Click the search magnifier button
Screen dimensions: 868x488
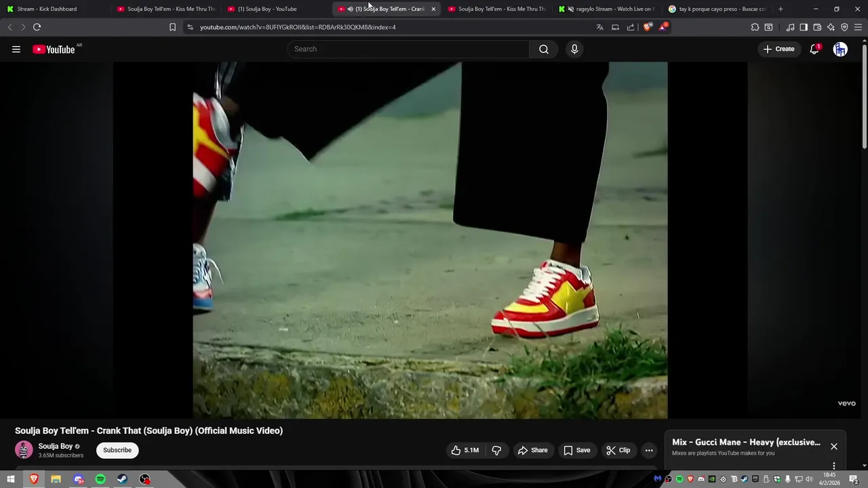tap(544, 49)
